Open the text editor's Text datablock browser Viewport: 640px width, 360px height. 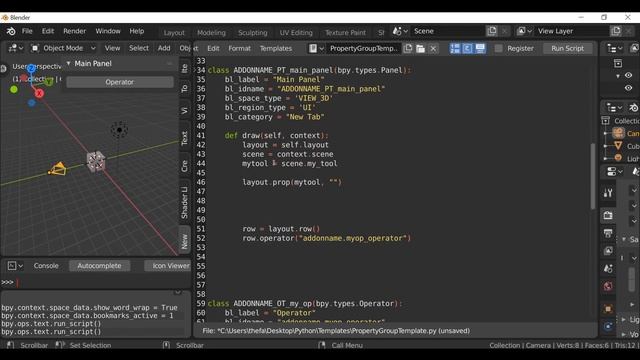pos(316,49)
